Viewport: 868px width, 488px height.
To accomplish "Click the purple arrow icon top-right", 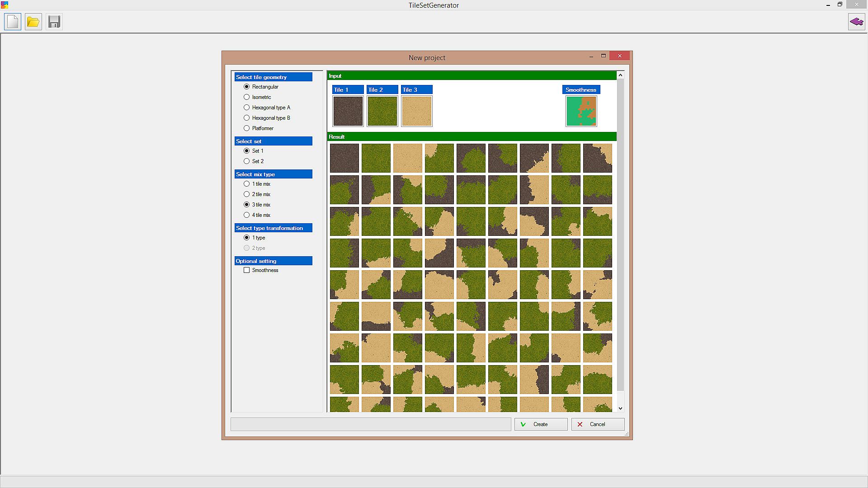I will click(856, 22).
